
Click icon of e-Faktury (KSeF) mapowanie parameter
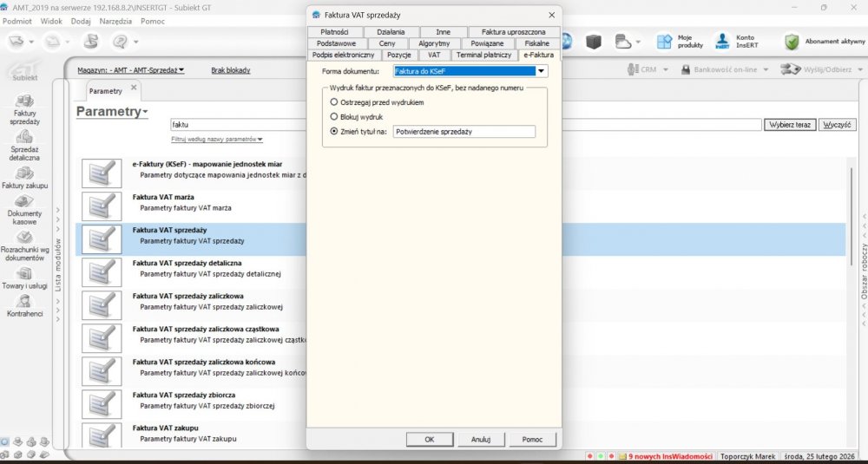click(x=102, y=173)
